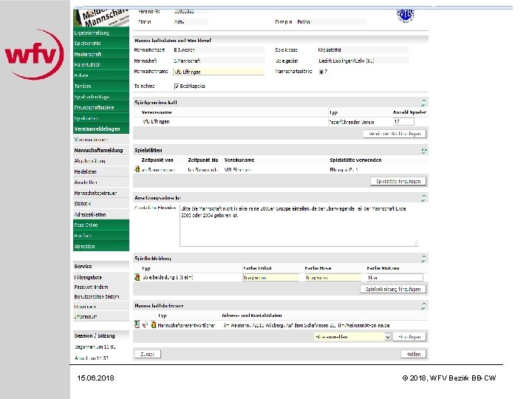
Task: Select Mannschaftsmeldung submenu item
Action: click(x=101, y=150)
